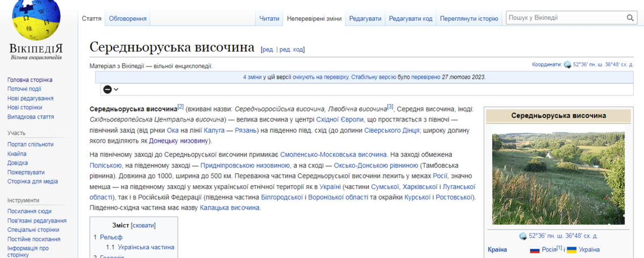Jump to Українська частина in contents

pos(146,247)
